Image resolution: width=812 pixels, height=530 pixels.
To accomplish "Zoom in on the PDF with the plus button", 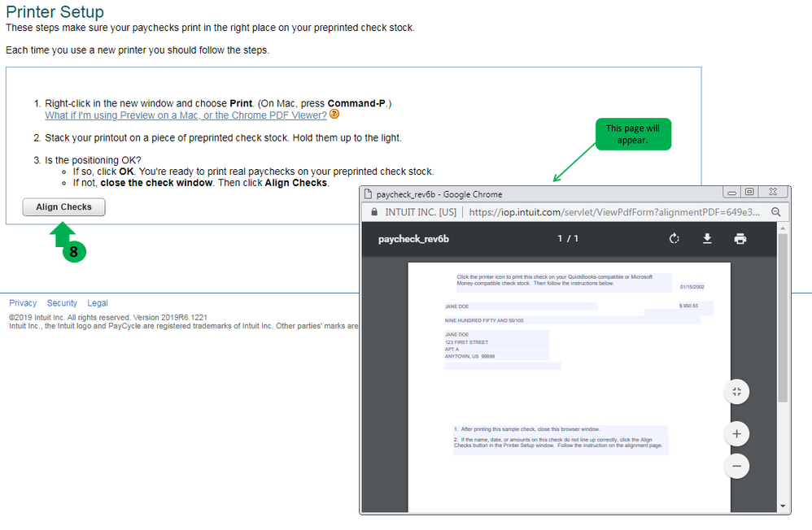I will click(x=736, y=434).
